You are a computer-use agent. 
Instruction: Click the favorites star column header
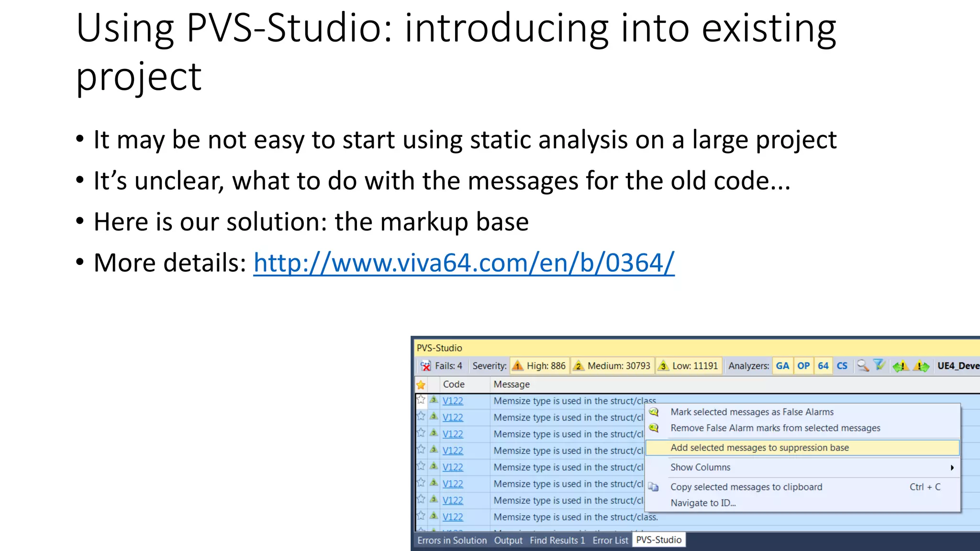click(421, 385)
